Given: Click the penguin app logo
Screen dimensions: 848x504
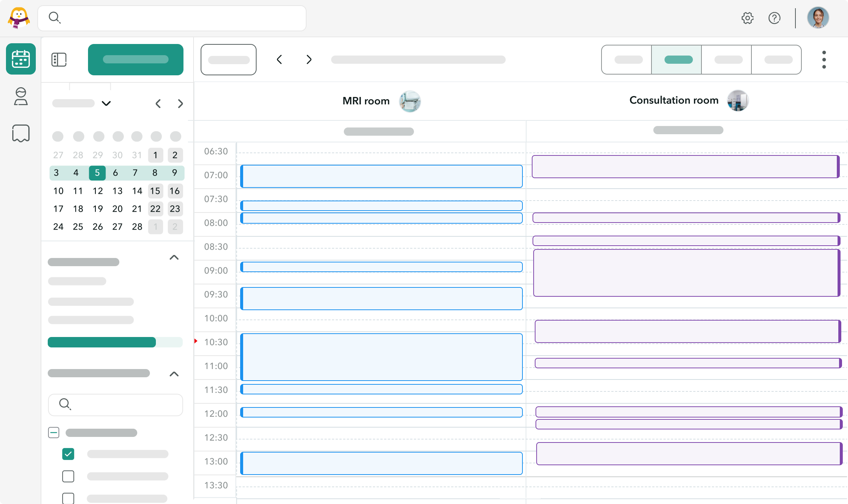Looking at the screenshot, I should [x=18, y=18].
